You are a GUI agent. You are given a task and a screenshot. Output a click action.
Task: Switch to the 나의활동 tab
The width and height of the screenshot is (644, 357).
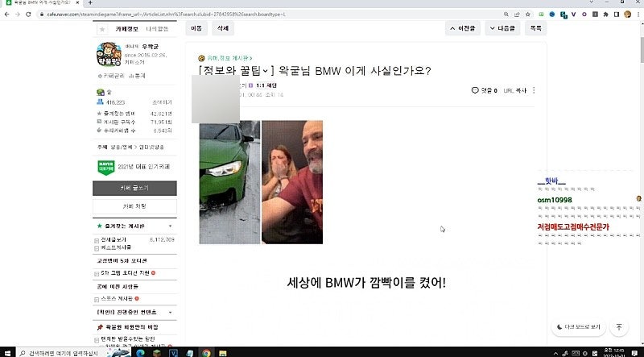(x=157, y=29)
